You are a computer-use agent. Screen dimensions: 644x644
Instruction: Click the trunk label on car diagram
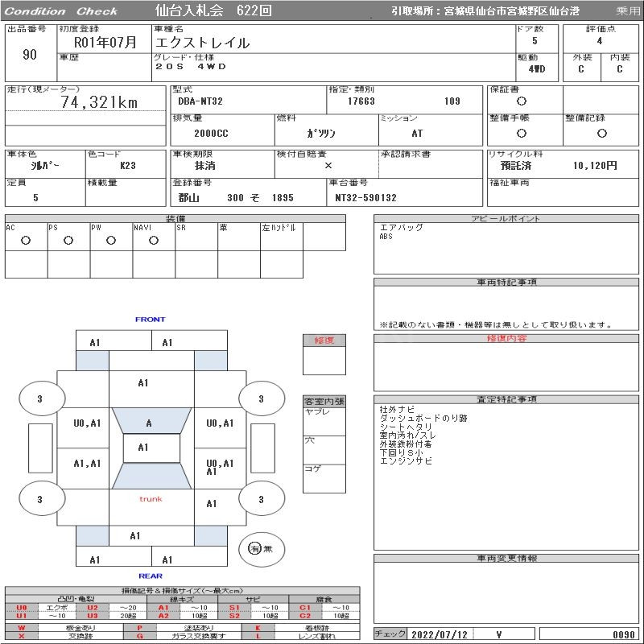click(x=151, y=499)
